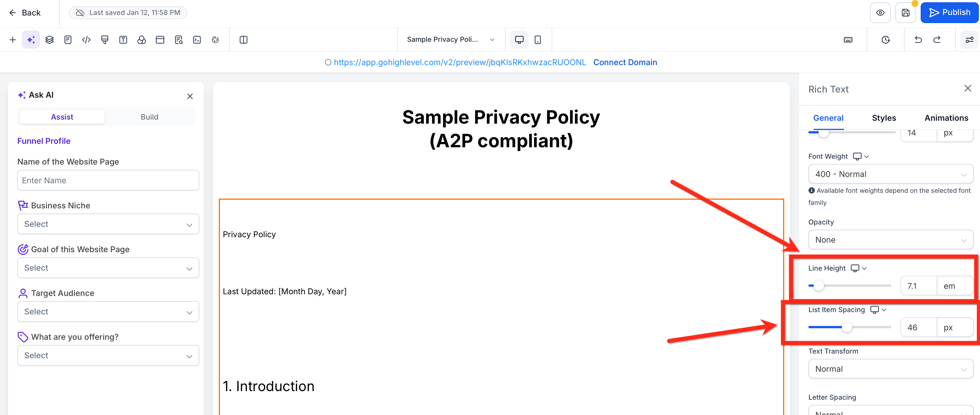Switch to desktop device view
980x415 pixels.
[519, 39]
